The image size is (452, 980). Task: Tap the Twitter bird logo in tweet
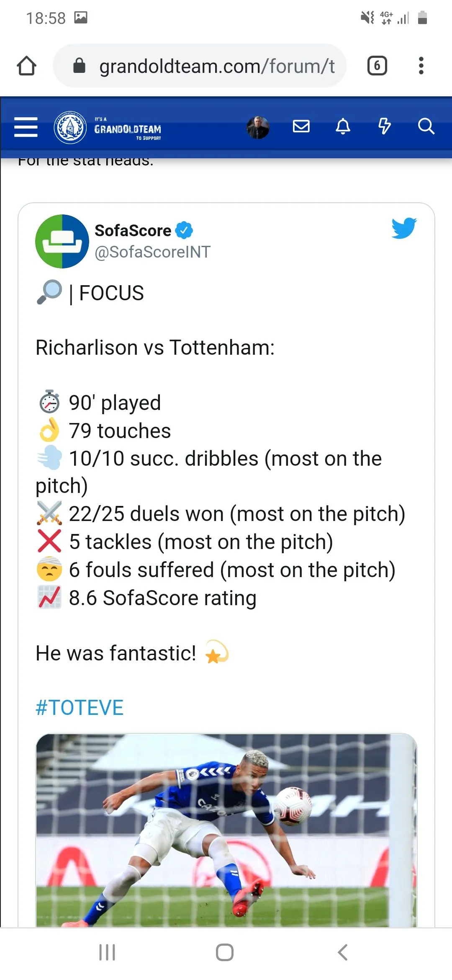click(404, 228)
